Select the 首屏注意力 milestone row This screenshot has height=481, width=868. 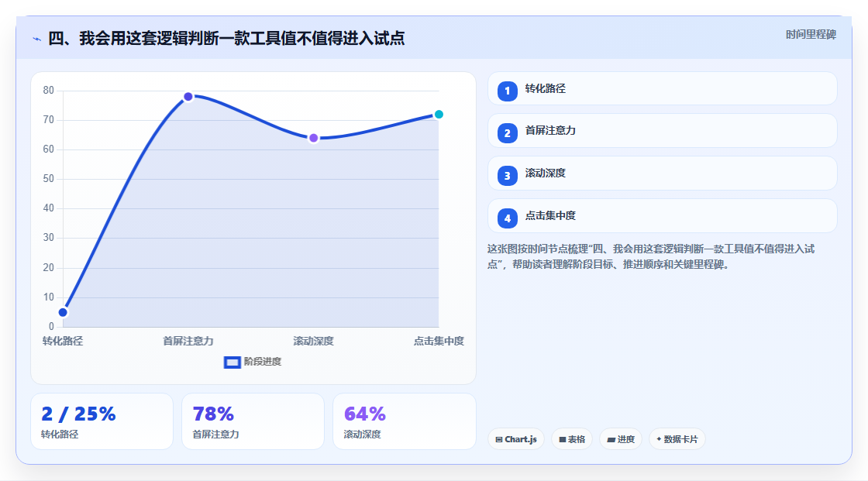click(x=662, y=131)
